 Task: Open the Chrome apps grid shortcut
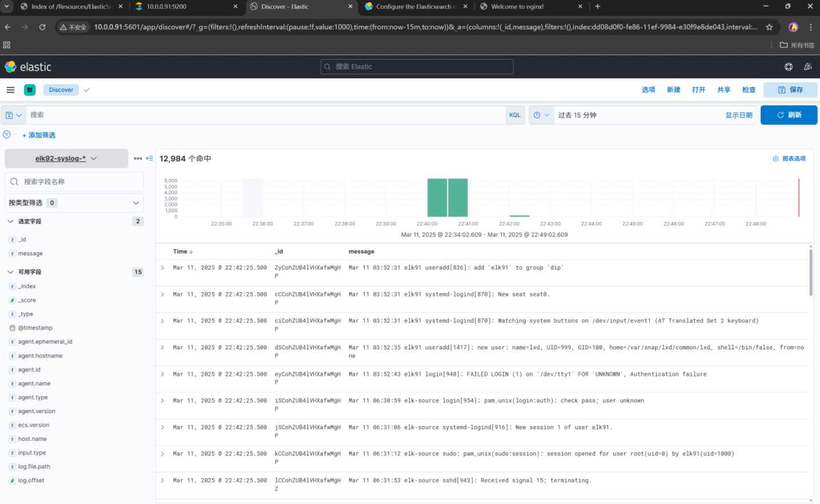[7, 45]
